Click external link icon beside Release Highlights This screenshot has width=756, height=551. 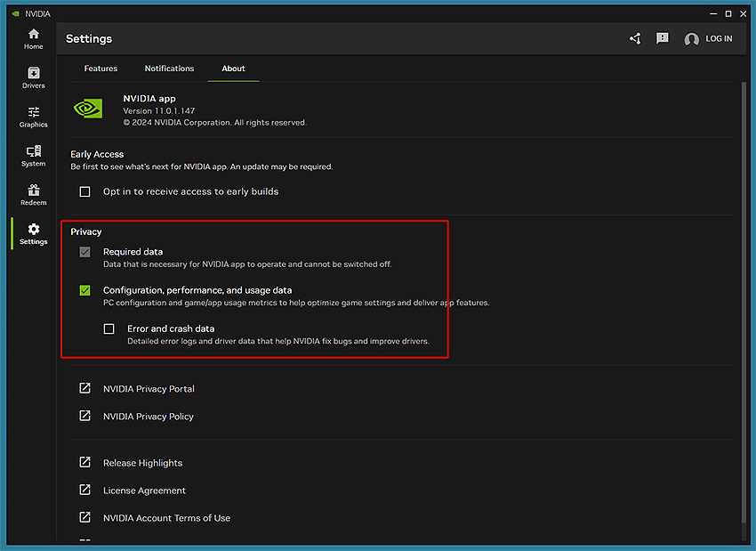84,462
